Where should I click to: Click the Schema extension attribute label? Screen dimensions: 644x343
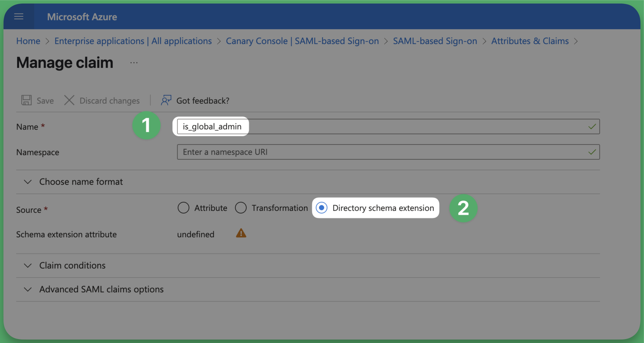point(67,234)
